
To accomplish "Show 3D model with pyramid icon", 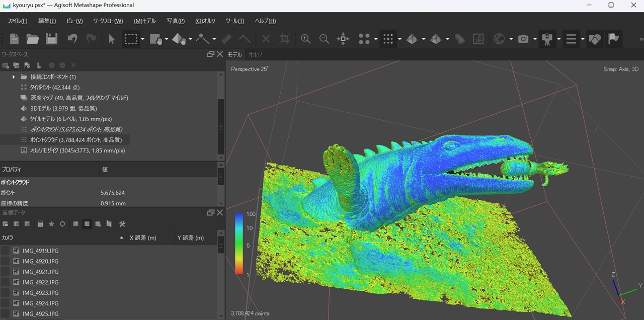I will point(412,39).
